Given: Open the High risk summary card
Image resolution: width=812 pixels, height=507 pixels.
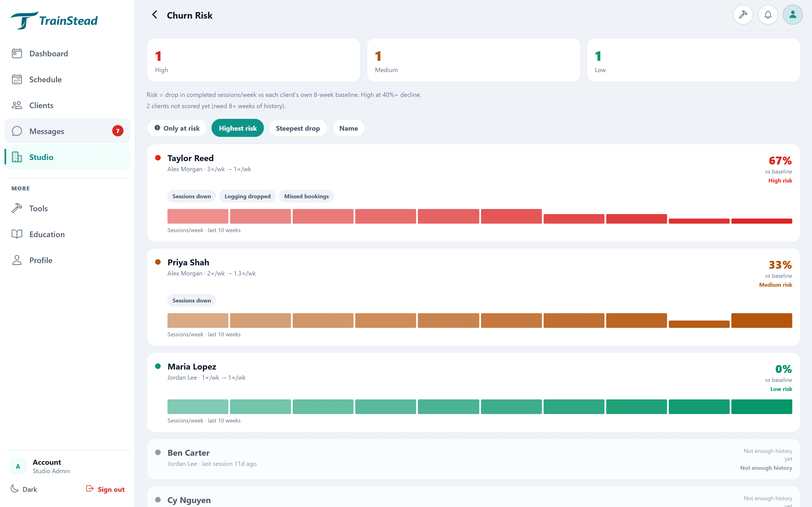Looking at the screenshot, I should click(x=254, y=60).
